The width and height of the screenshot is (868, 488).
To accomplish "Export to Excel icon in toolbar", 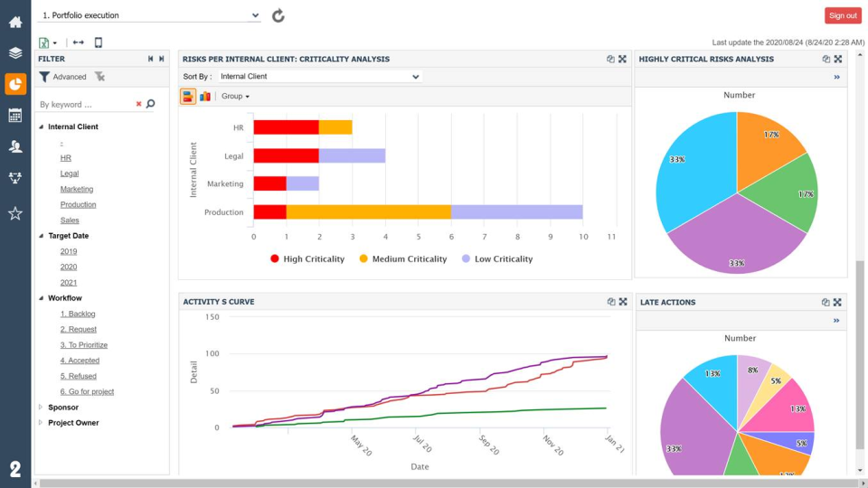I will 44,42.
